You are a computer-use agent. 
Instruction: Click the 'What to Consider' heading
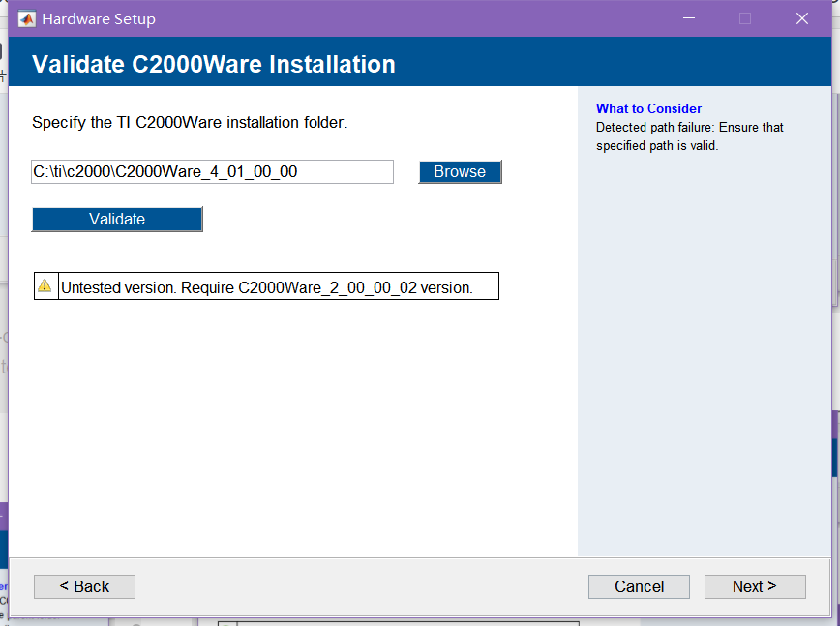click(x=648, y=108)
